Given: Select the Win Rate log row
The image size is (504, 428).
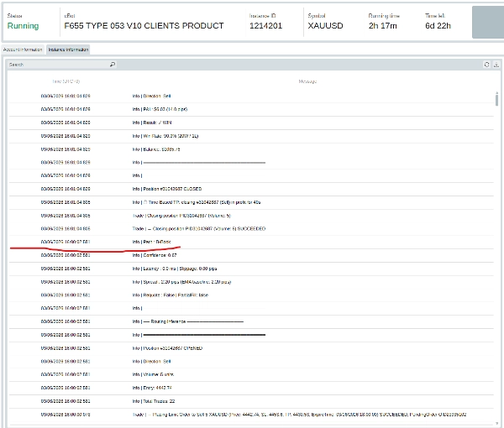Looking at the screenshot, I should pyautogui.click(x=251, y=136).
